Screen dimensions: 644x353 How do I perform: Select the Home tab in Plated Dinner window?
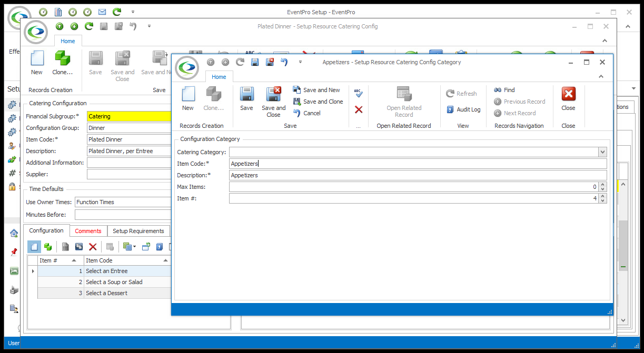click(x=67, y=41)
